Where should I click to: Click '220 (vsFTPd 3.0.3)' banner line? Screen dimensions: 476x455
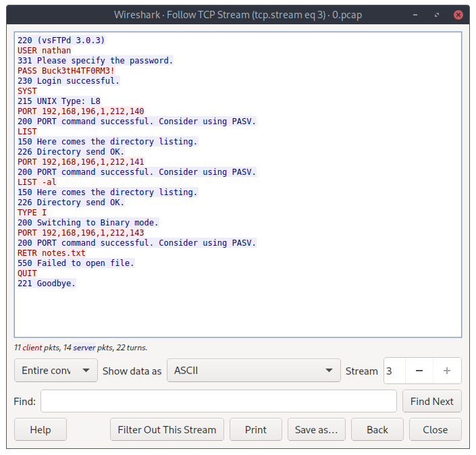coord(61,41)
